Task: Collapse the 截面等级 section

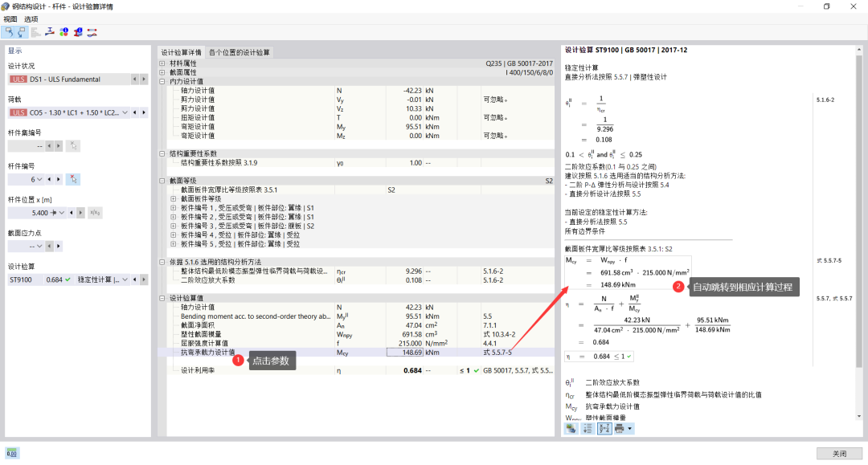Action: tap(162, 181)
